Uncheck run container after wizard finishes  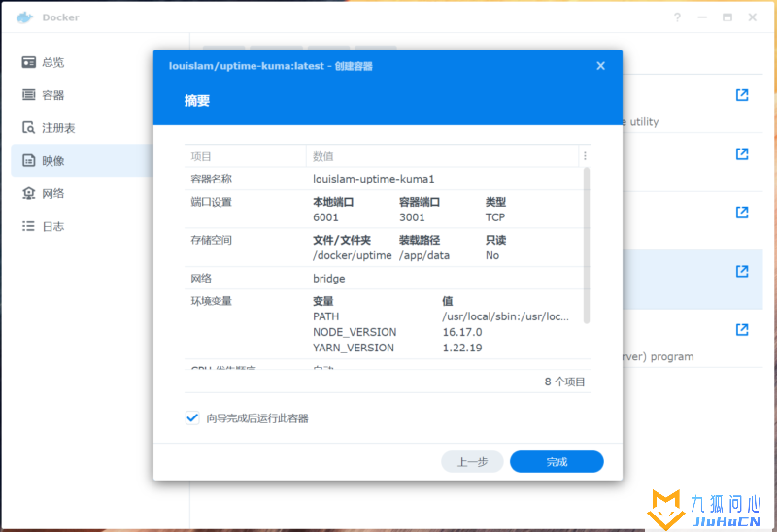(x=192, y=418)
